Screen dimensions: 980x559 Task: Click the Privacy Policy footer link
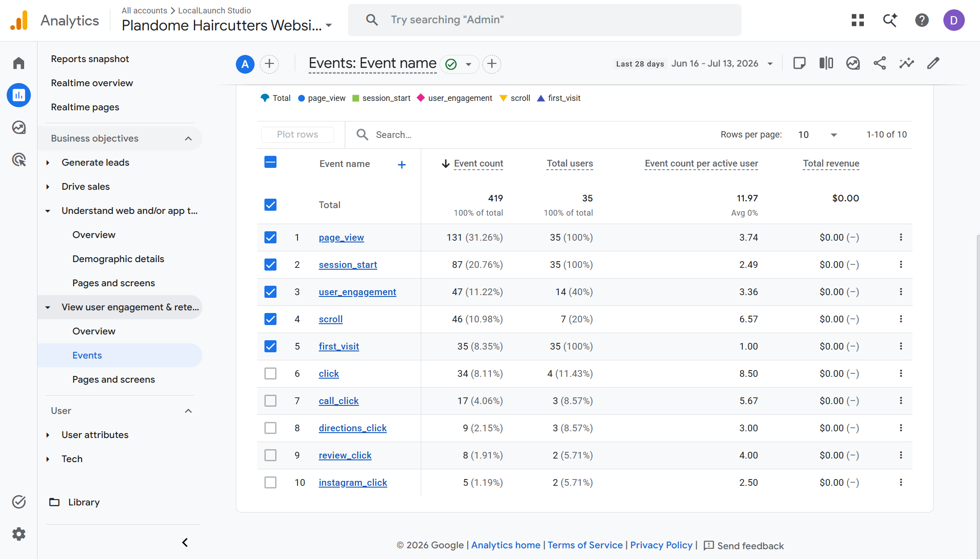[x=661, y=545]
